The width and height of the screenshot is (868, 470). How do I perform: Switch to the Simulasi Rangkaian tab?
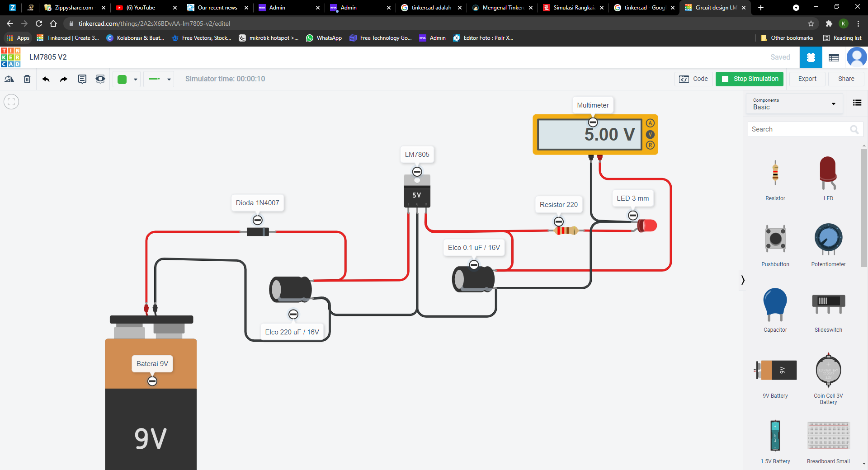573,8
